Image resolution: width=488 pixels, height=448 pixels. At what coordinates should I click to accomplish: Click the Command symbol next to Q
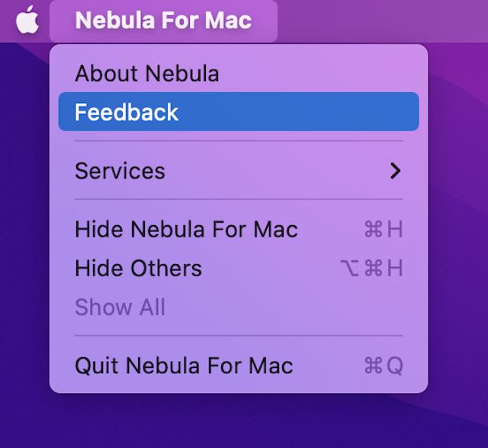pos(374,366)
